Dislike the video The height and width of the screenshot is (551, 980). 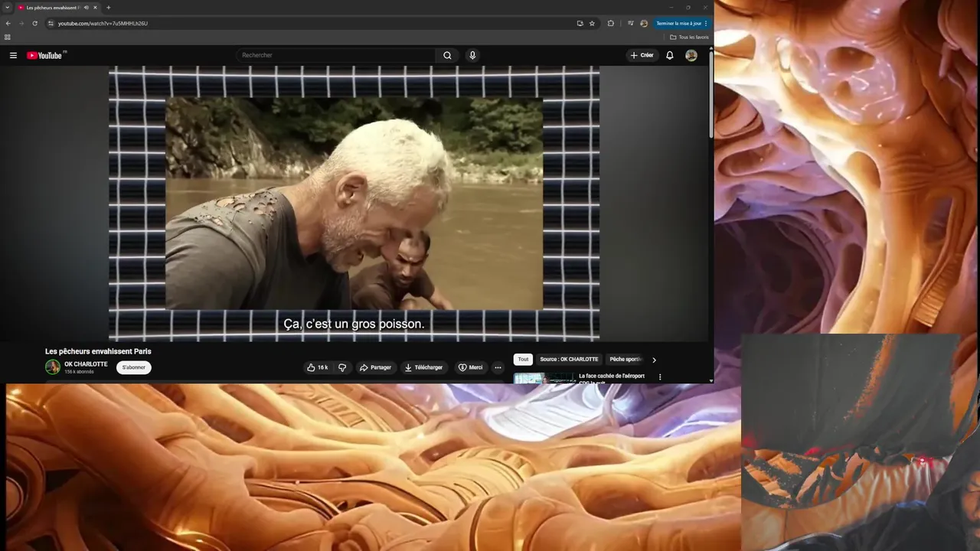tap(342, 367)
